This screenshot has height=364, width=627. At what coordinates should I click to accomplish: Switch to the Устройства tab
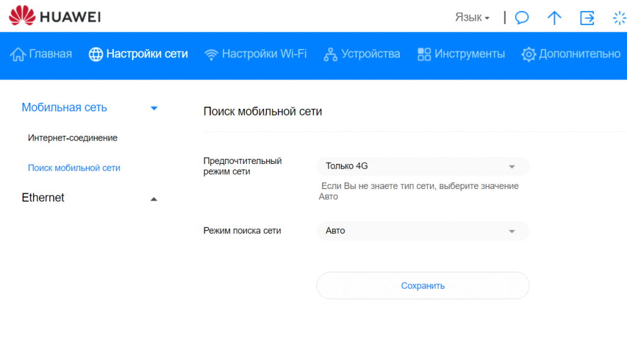370,54
